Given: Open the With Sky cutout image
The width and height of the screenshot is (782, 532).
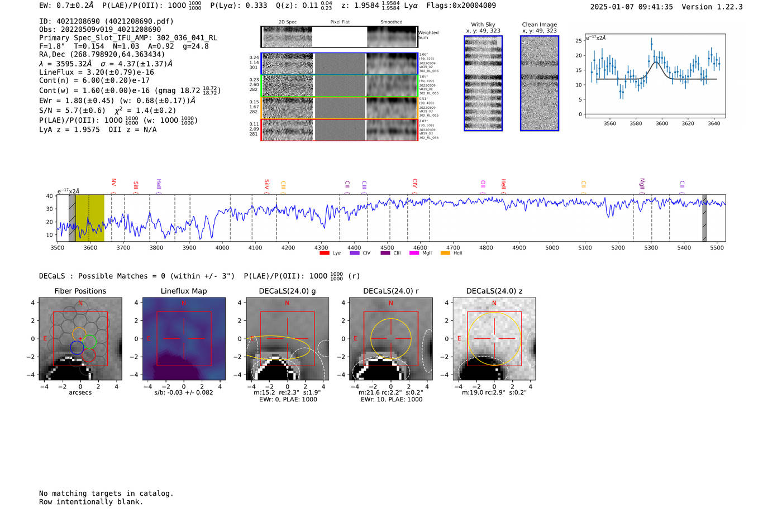Looking at the screenshot, I should coord(483,83).
